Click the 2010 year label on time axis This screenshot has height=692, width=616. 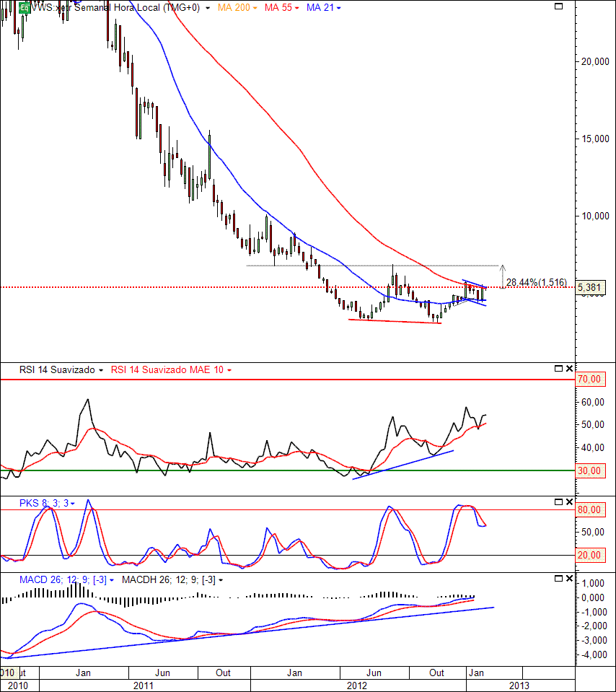[18, 686]
